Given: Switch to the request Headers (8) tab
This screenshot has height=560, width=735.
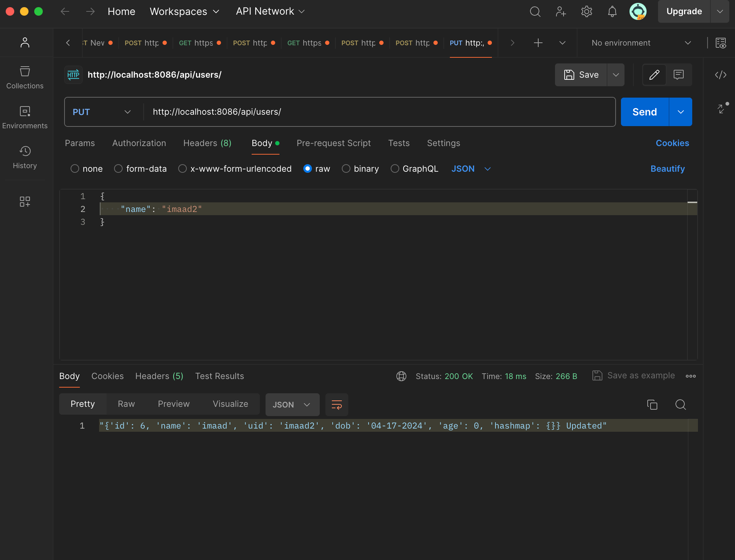Looking at the screenshot, I should click(x=207, y=143).
